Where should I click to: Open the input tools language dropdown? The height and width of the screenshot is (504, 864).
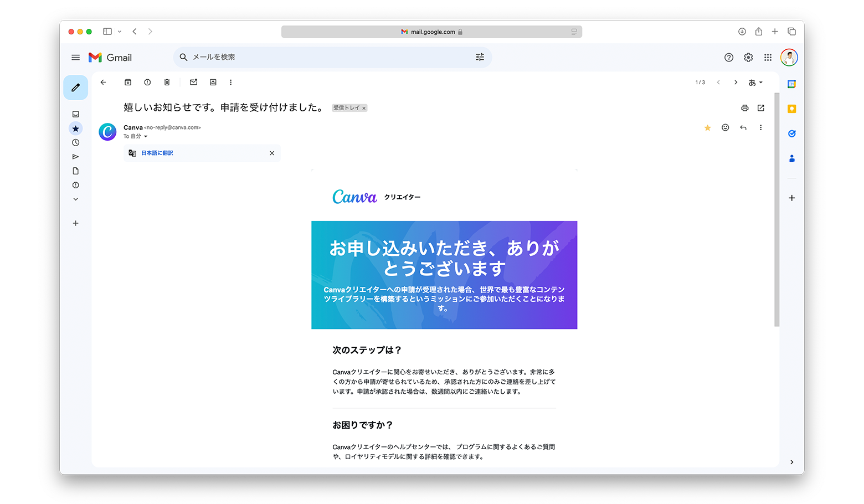coord(755,83)
